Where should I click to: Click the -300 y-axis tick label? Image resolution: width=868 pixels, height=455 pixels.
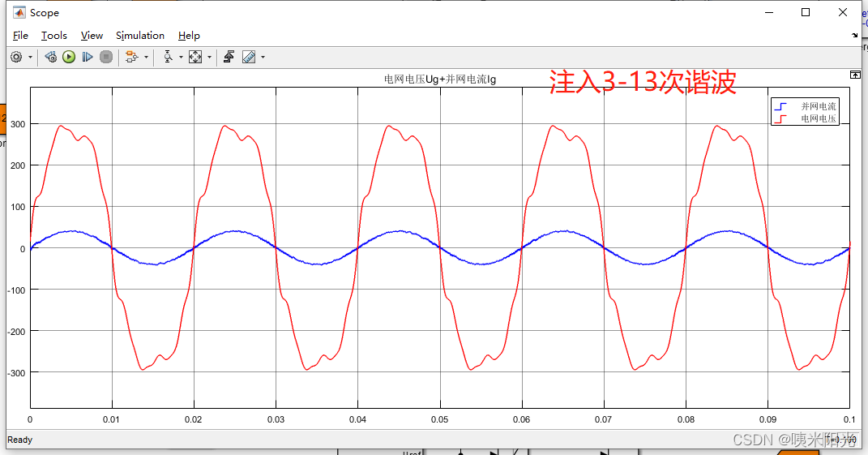[16, 373]
